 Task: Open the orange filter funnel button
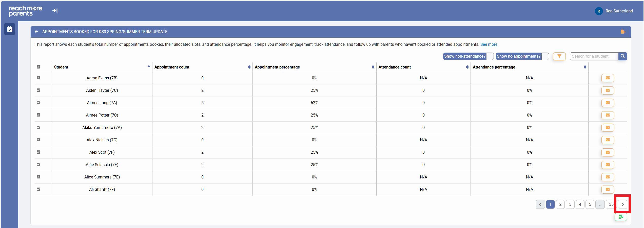pyautogui.click(x=559, y=56)
